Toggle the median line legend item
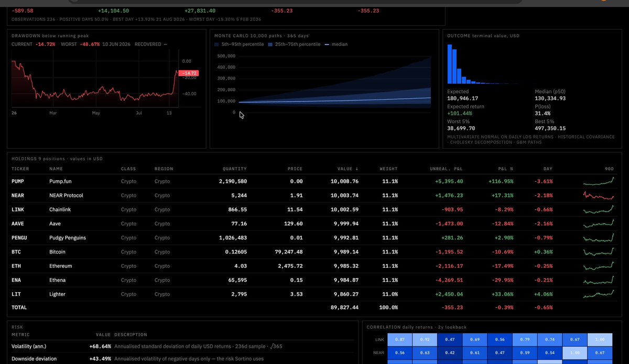The height and width of the screenshot is (364, 629). tap(336, 45)
